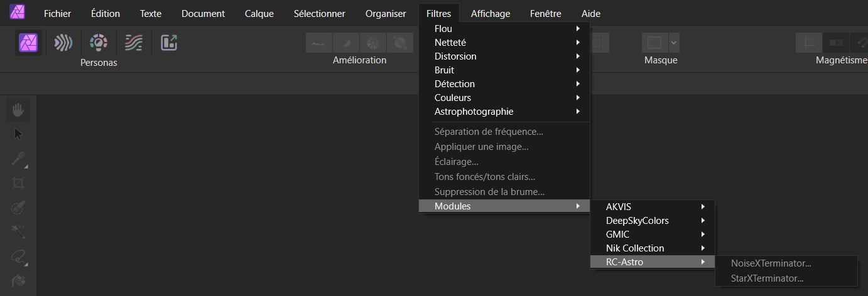Open the Export Persona
The image size is (868, 296).
coord(169,42)
